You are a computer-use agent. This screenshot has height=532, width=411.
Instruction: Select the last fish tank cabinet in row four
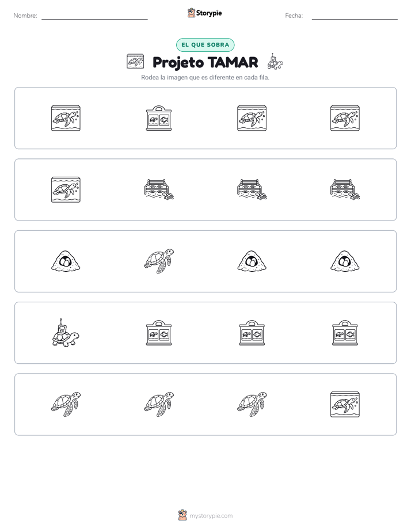[x=345, y=333]
